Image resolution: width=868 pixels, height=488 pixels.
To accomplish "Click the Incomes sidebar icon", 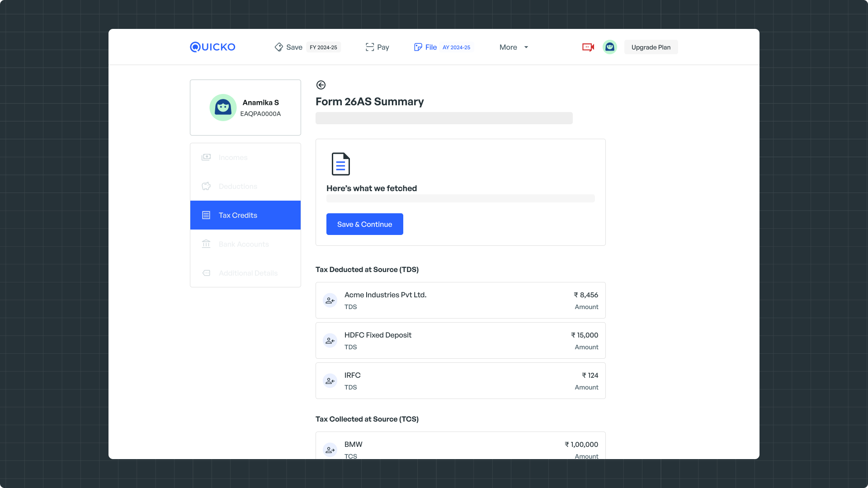I will tap(206, 157).
